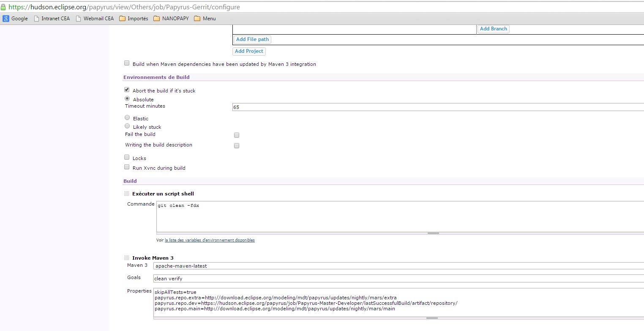Click the Timeout minutes label
This screenshot has height=331, width=644.
point(145,106)
